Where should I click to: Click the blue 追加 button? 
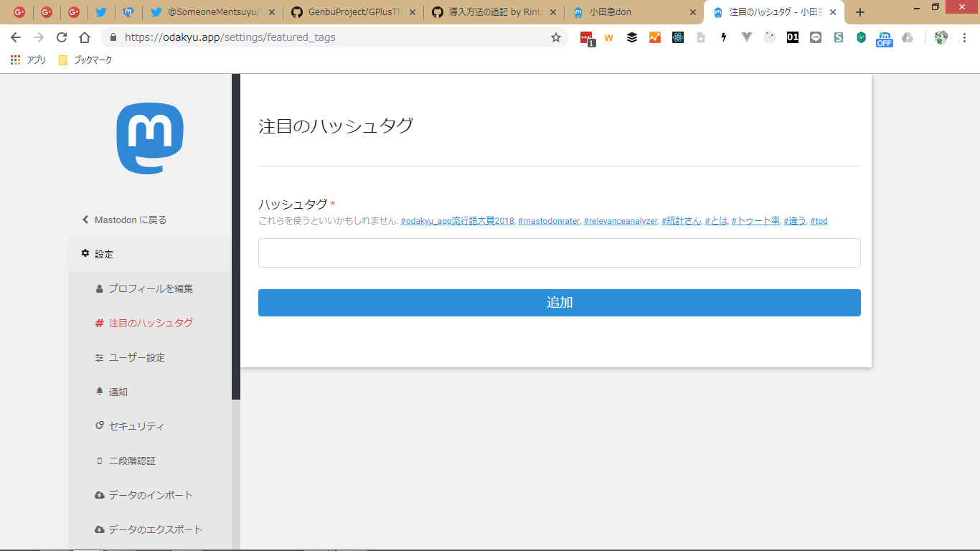coord(559,303)
